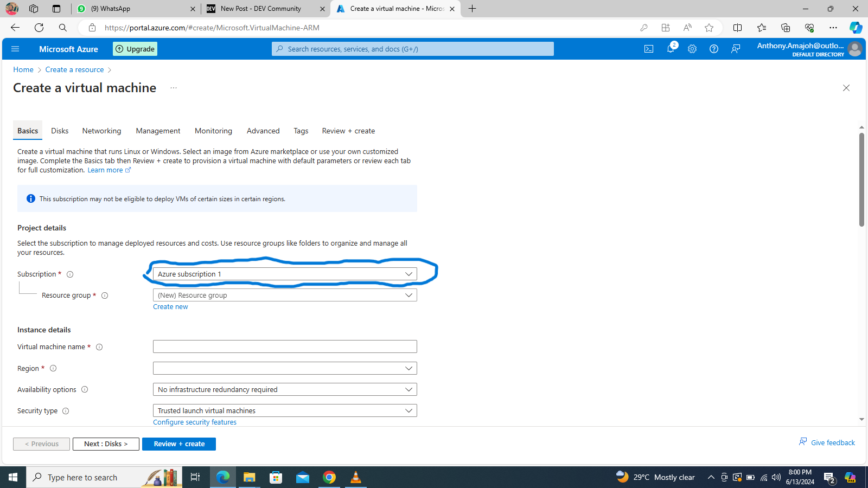
Task: Open Edge Collections
Action: pos(786,28)
